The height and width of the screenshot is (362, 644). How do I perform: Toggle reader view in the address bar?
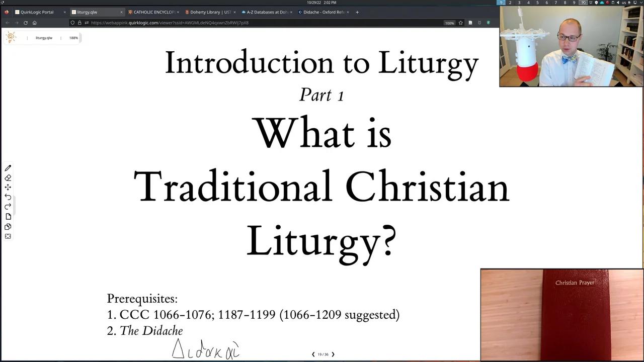[x=470, y=23]
